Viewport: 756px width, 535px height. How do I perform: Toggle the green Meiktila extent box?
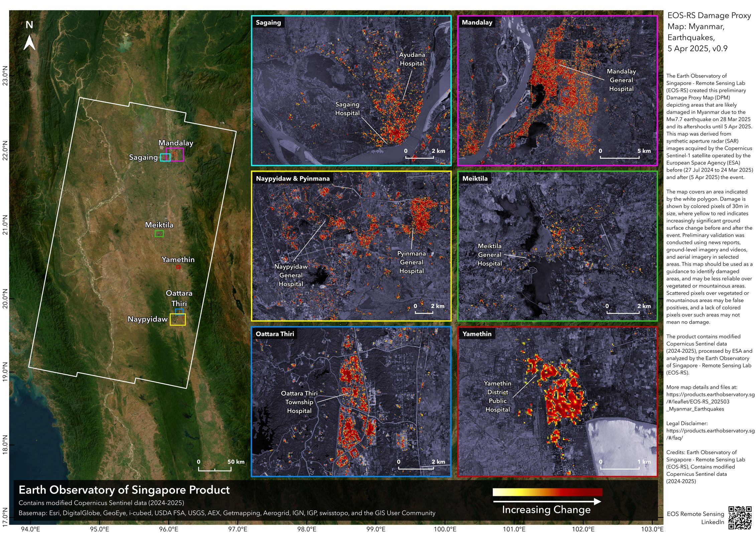tap(159, 234)
